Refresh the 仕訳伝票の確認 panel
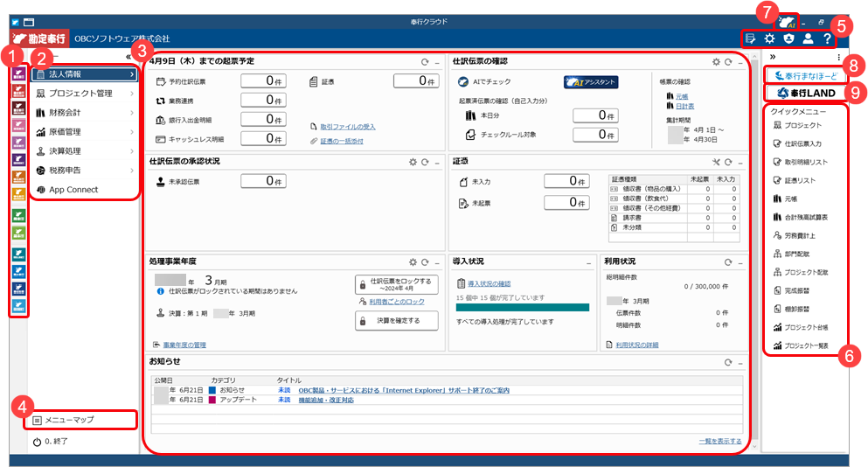The height and width of the screenshot is (467, 868). [x=728, y=62]
